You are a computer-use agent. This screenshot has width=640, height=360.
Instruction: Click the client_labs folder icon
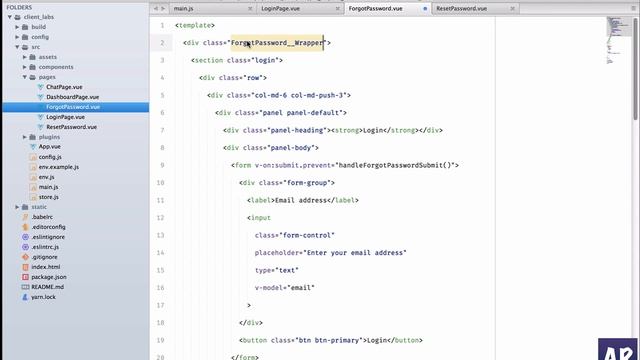(18, 17)
